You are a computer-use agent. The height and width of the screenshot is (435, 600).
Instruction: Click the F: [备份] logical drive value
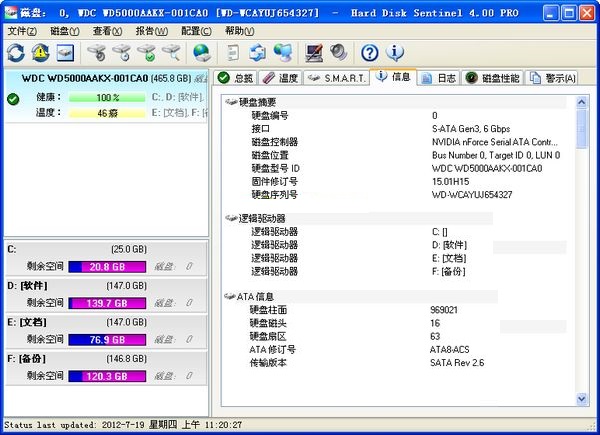point(448,271)
